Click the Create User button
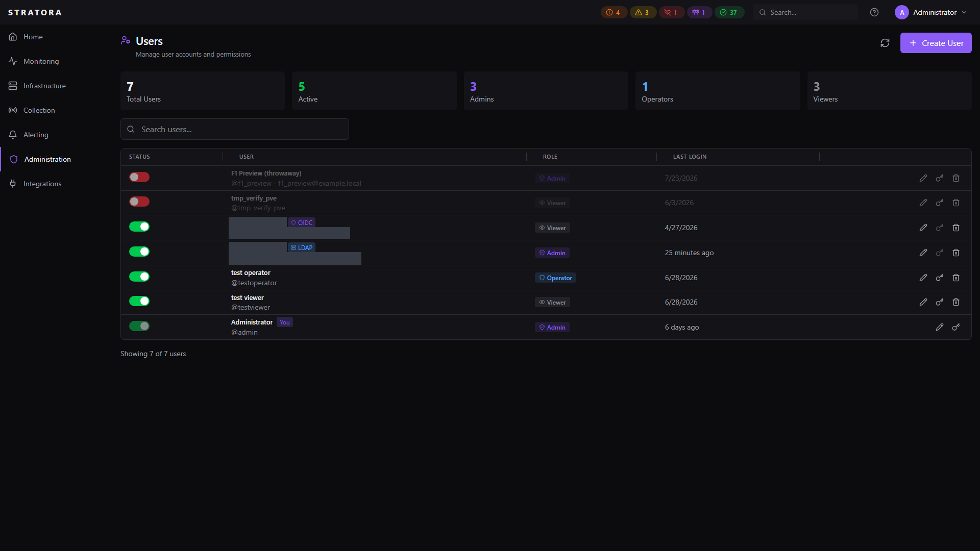The width and height of the screenshot is (980, 551). pyautogui.click(x=936, y=43)
